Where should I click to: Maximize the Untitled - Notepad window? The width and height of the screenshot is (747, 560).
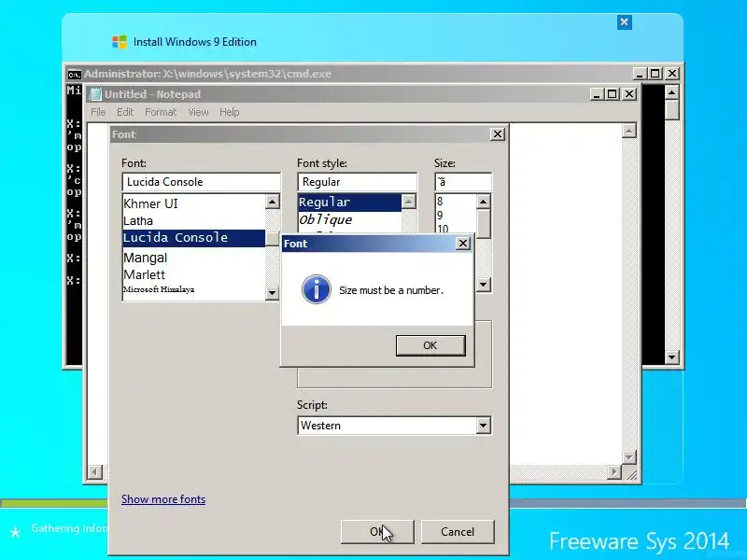613,94
